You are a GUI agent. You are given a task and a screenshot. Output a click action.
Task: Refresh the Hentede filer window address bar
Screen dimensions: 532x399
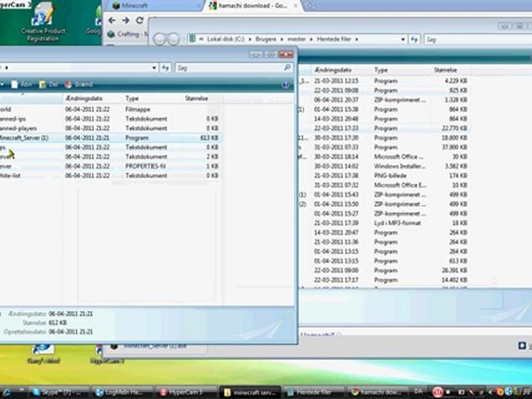(415, 39)
